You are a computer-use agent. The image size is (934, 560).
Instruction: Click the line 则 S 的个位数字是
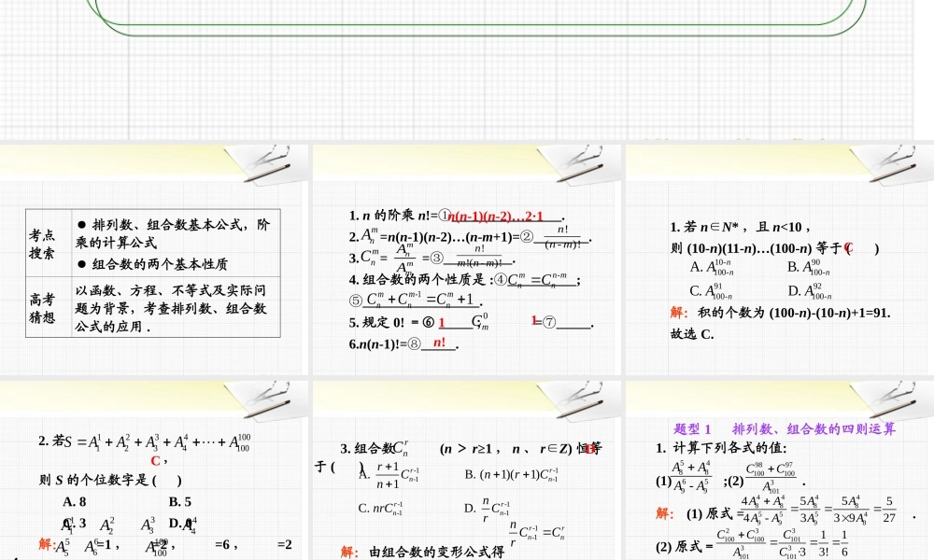tap(110, 480)
